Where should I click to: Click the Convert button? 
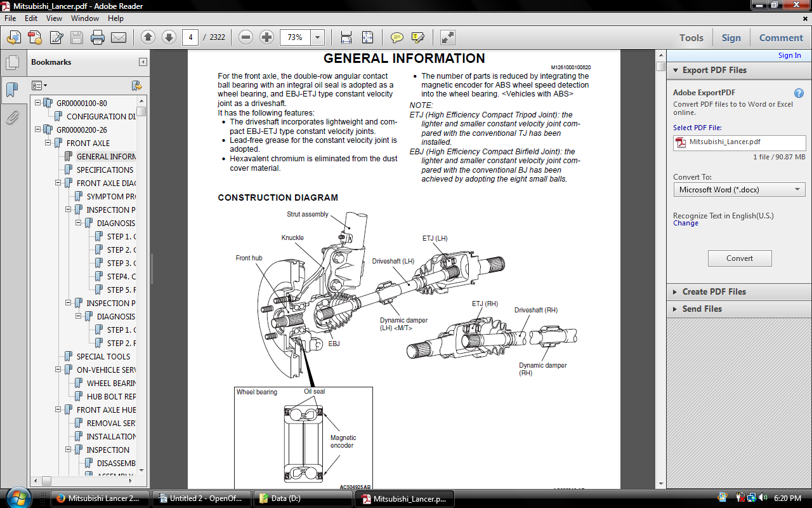740,258
